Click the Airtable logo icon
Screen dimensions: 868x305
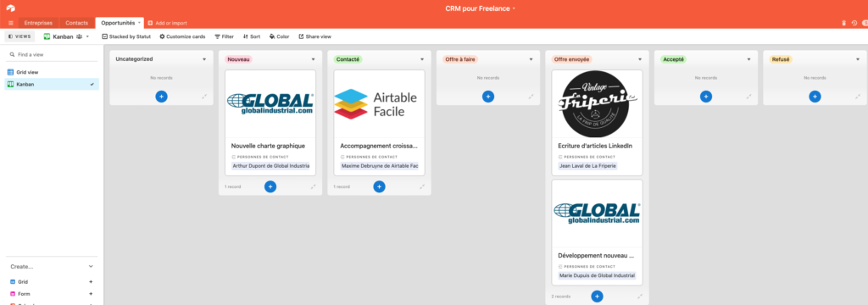pyautogui.click(x=10, y=8)
